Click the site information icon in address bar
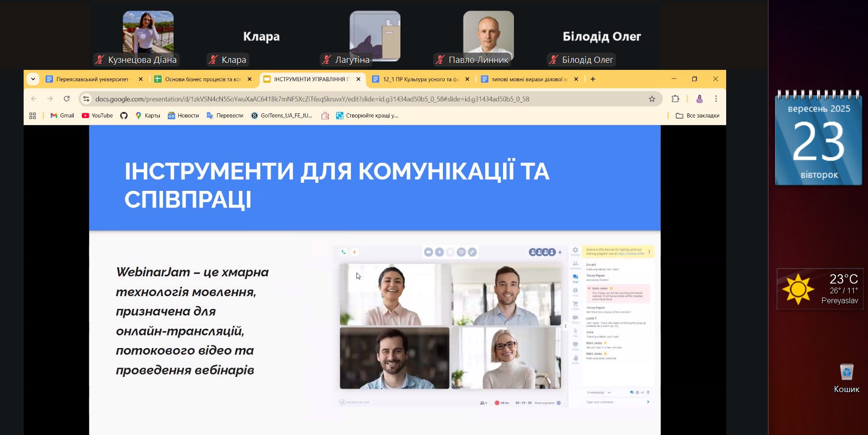This screenshot has width=868, height=435. click(x=86, y=99)
